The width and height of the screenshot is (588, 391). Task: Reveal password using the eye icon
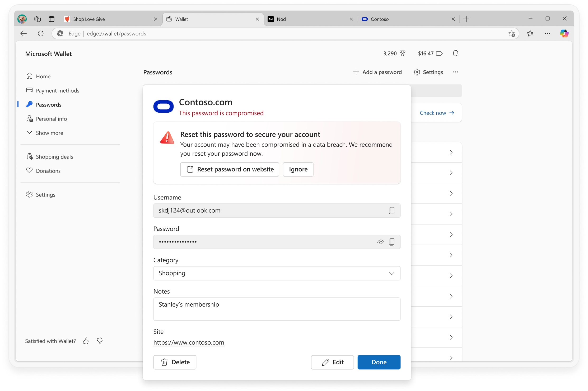pos(380,242)
